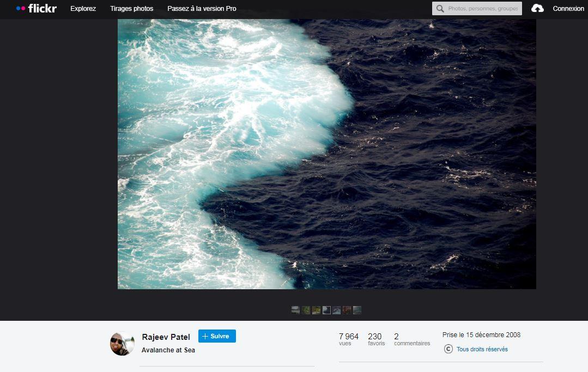Screen dimensions: 588x372
Task: Click the Connexion sign-in link
Action: point(568,8)
